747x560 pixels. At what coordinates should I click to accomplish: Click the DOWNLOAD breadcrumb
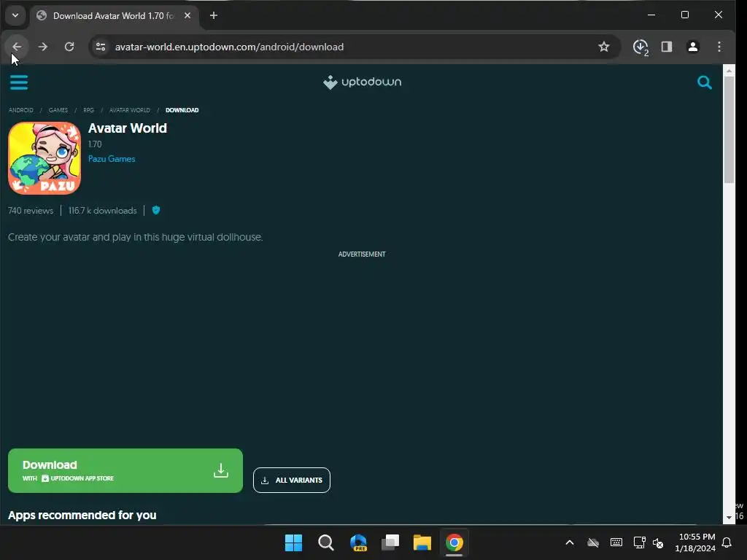tap(182, 110)
